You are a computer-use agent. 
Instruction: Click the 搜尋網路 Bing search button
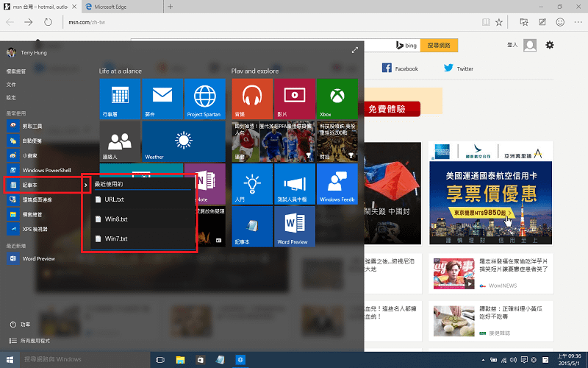click(x=439, y=45)
